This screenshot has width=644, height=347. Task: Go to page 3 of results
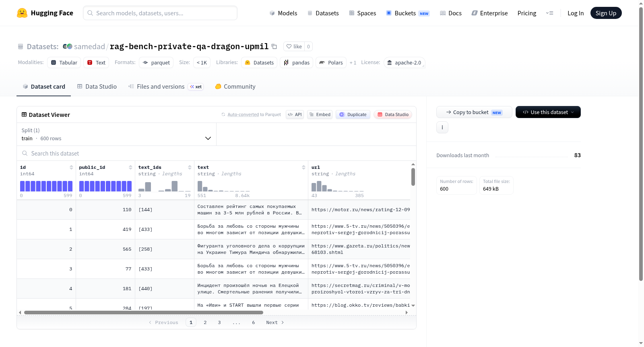[219, 322]
